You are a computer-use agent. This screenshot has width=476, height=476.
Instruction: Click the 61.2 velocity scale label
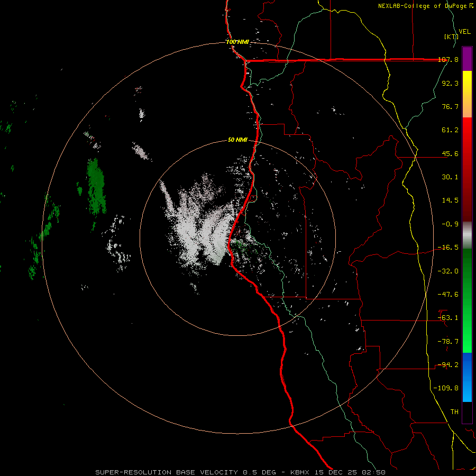450,130
